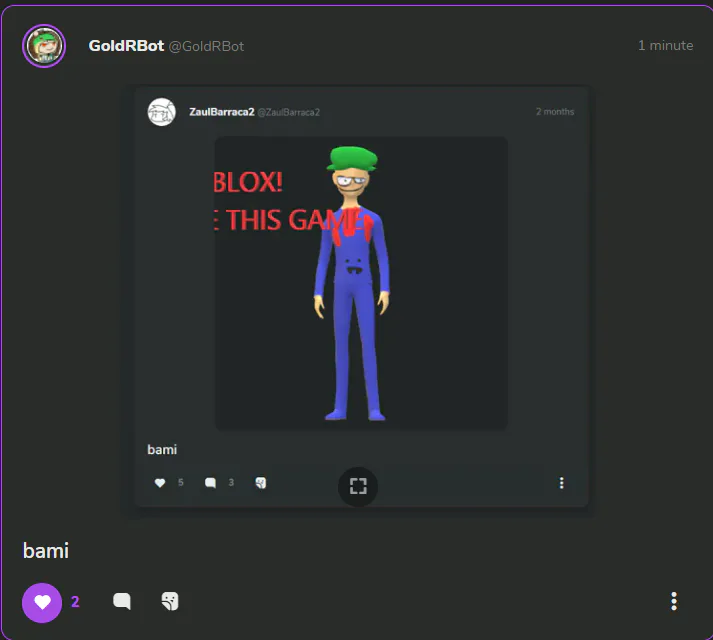Click the "bami" caption in quoted post
The width and height of the screenshot is (713, 640).
[x=162, y=449]
